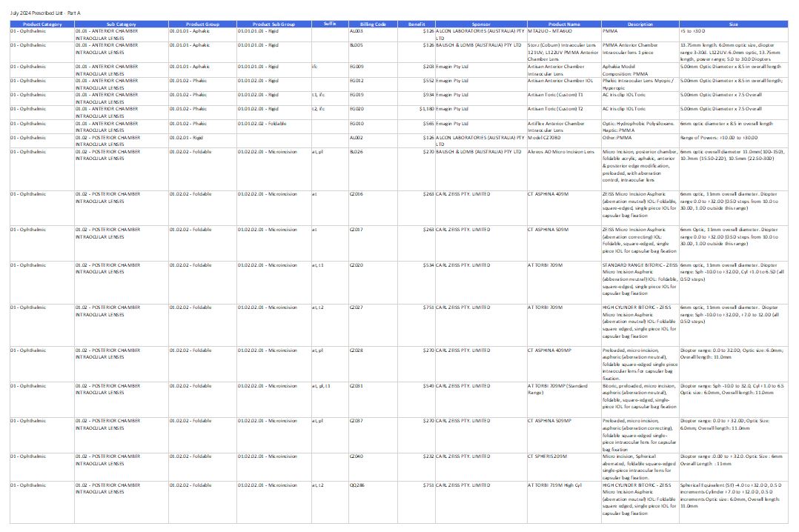799x532 pixels.
Task: Select billing code AL003 cell
Action: click(x=373, y=34)
